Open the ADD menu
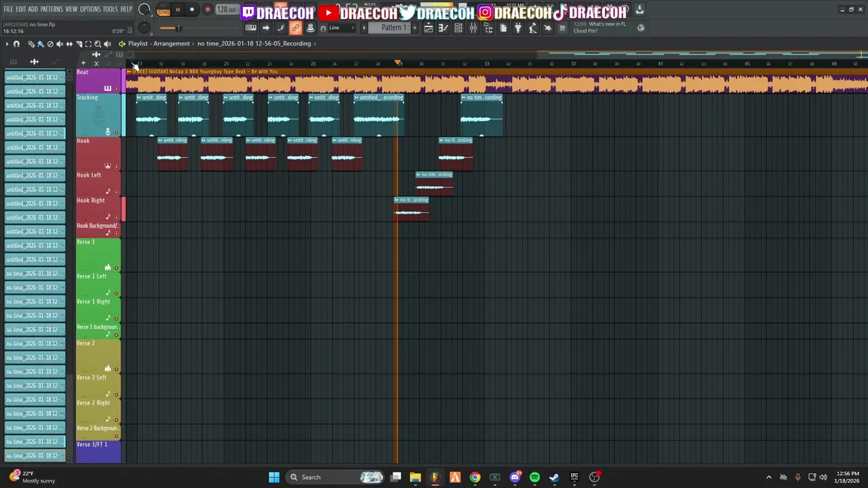The image size is (868, 488). tap(33, 9)
